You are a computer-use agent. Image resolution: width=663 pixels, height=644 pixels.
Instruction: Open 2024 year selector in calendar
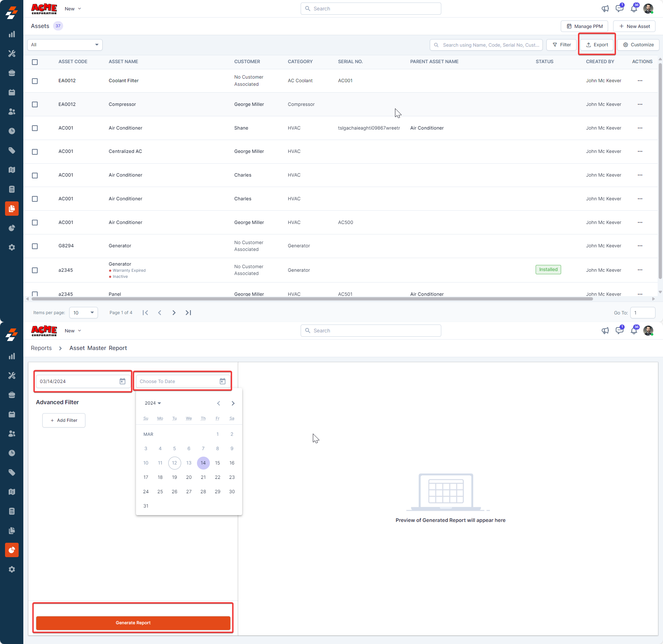point(153,403)
